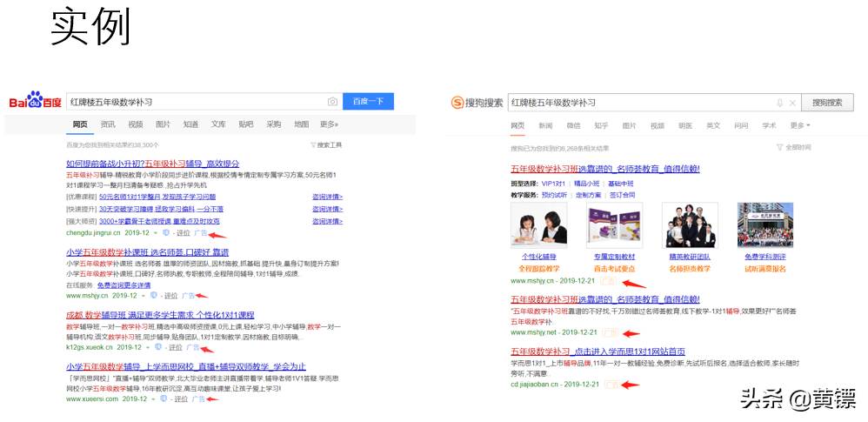Screen dimensions: 868x422
Task: Click shield icon in k12gs.xueok.cn row
Action: point(158,347)
